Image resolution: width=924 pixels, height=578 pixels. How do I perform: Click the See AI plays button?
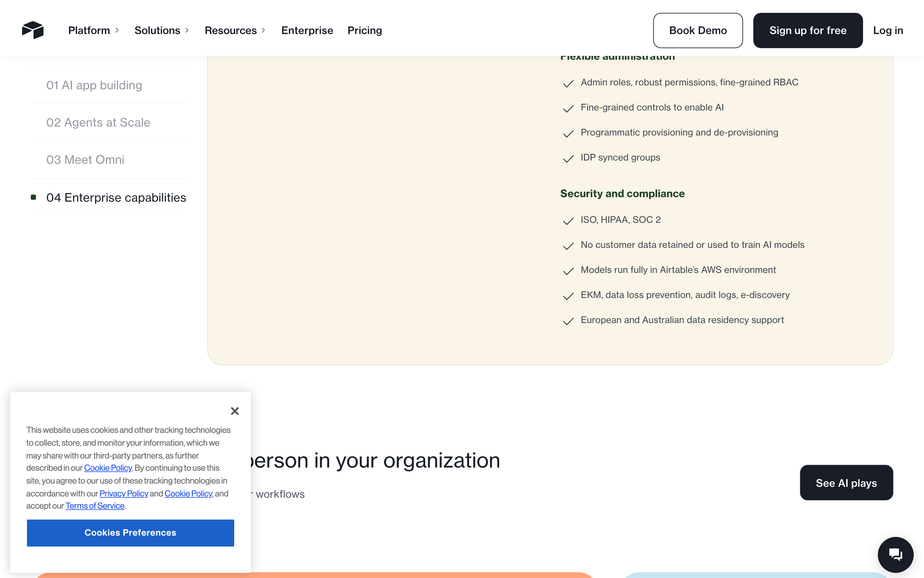(x=846, y=483)
